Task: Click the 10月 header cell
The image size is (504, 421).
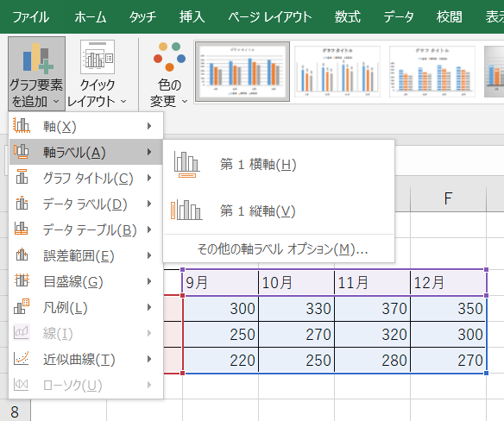Action: [296, 282]
